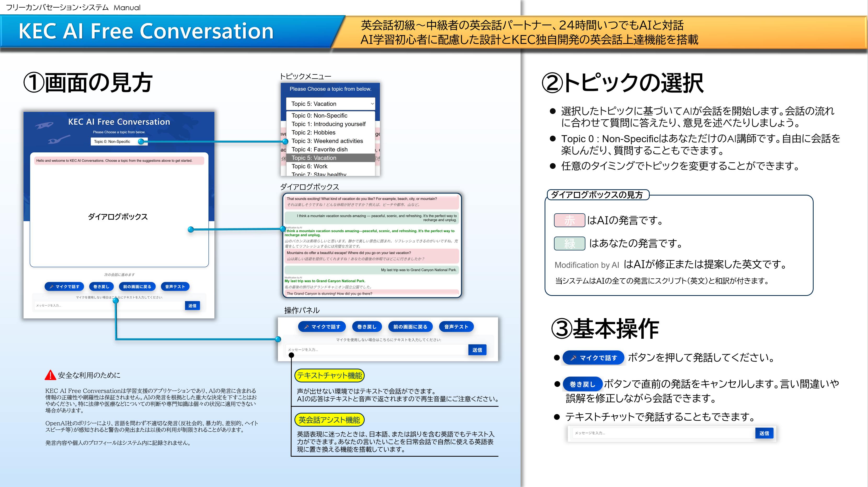This screenshot has width=868, height=487.
Task: Click 送信 button in operation panel
Action: click(477, 350)
